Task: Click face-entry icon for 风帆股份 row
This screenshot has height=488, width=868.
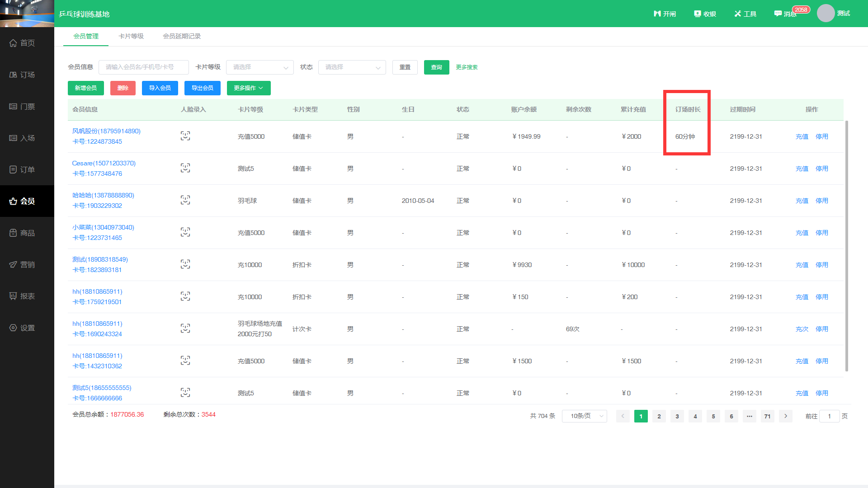Action: (x=185, y=136)
